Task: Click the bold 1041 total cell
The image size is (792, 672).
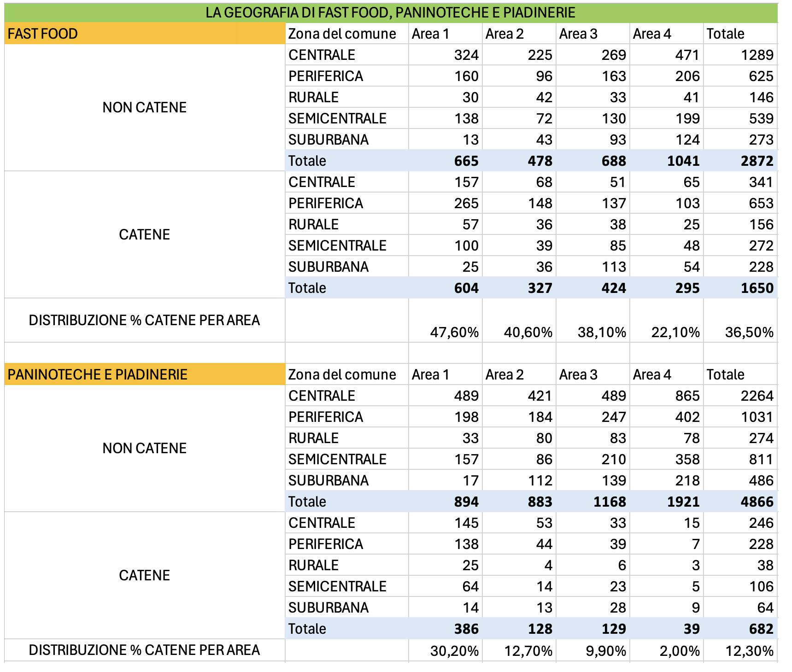Action: 667,161
